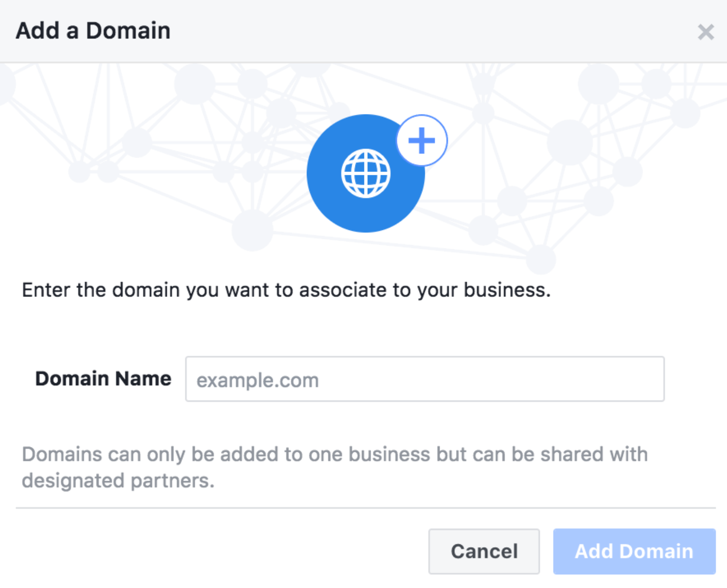Click the empty header bar beside the title

coord(428,31)
